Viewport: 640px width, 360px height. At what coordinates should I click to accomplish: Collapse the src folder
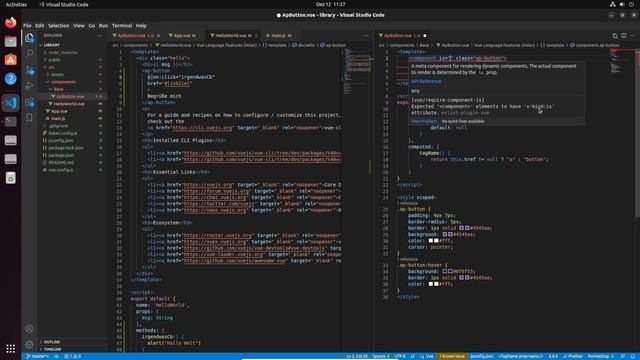[x=51, y=67]
